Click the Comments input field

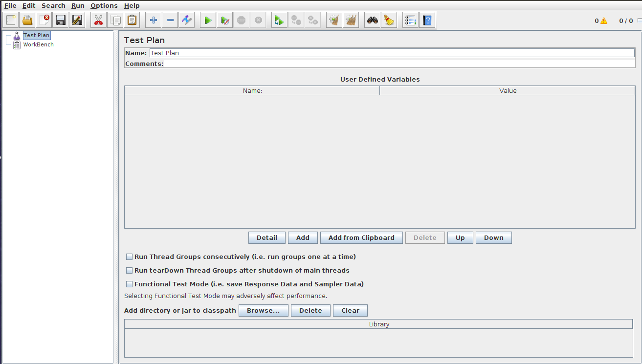(399, 64)
